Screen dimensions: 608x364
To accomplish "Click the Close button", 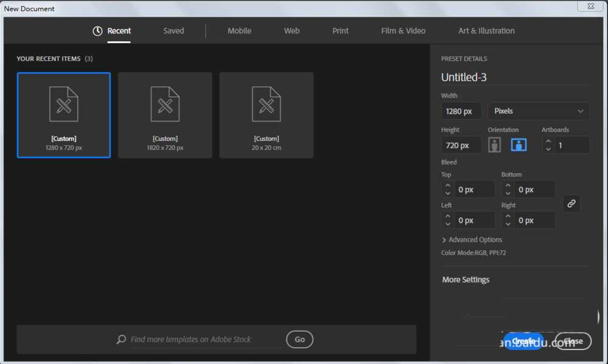I will pos(573,341).
